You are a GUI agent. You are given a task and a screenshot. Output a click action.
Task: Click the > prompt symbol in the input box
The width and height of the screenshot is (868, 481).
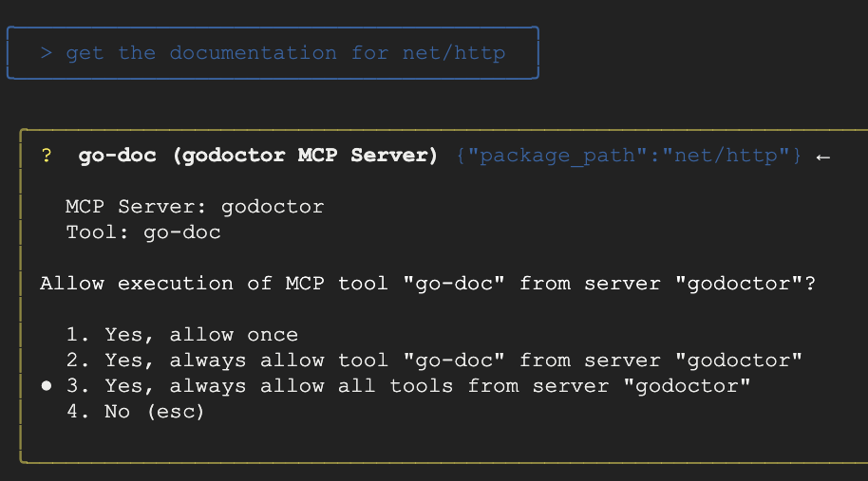[47, 53]
